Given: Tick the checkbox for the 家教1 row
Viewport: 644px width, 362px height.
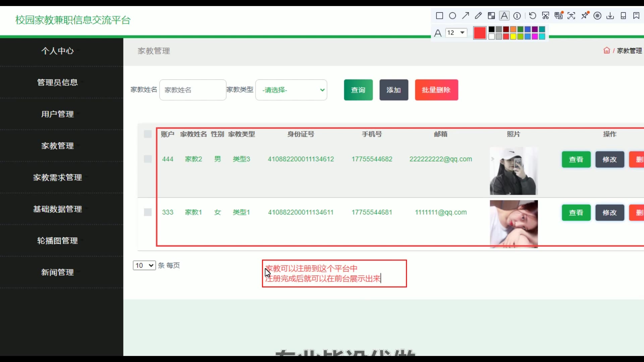Looking at the screenshot, I should [x=148, y=212].
